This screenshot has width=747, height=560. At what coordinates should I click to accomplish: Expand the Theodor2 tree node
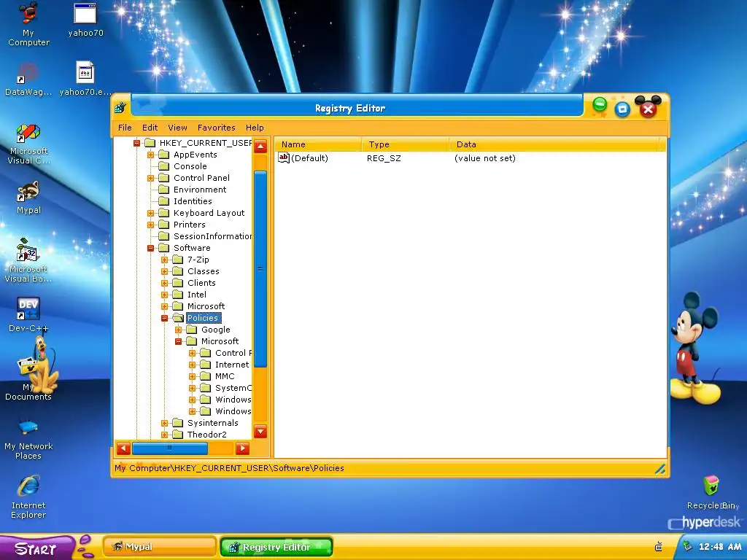pyautogui.click(x=164, y=435)
